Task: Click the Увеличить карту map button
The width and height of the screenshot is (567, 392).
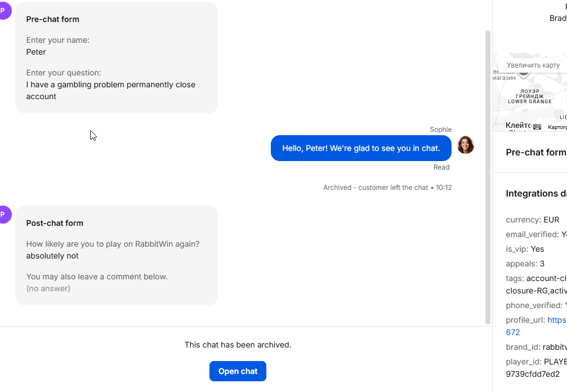Action: [x=533, y=65]
